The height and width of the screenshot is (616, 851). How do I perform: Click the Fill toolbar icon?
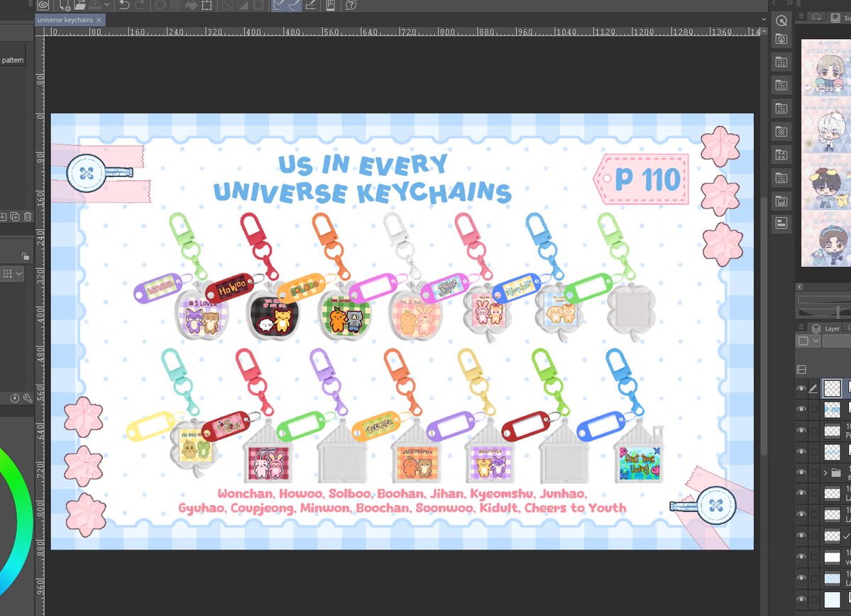191,5
